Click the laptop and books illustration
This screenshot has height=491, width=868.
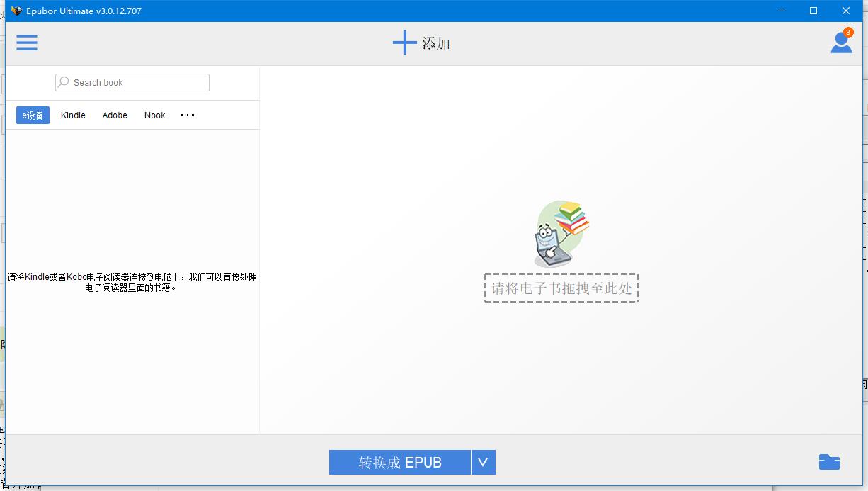pyautogui.click(x=561, y=234)
